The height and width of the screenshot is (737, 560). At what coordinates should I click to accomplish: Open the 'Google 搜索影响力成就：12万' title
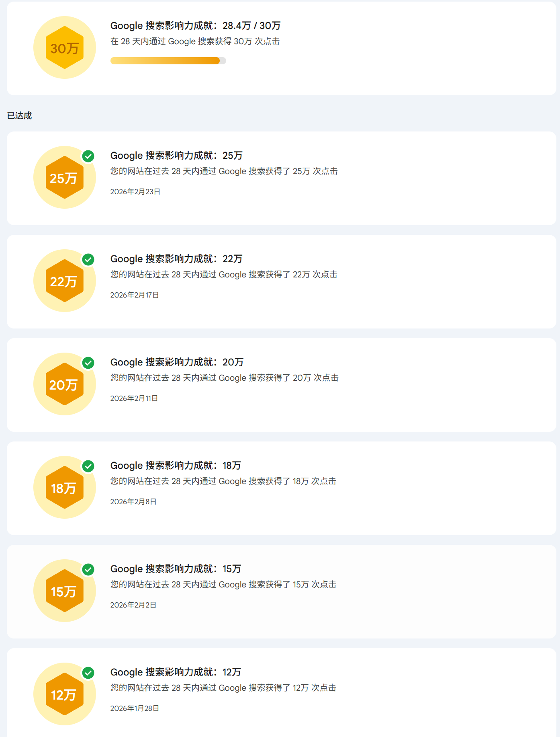coord(176,672)
